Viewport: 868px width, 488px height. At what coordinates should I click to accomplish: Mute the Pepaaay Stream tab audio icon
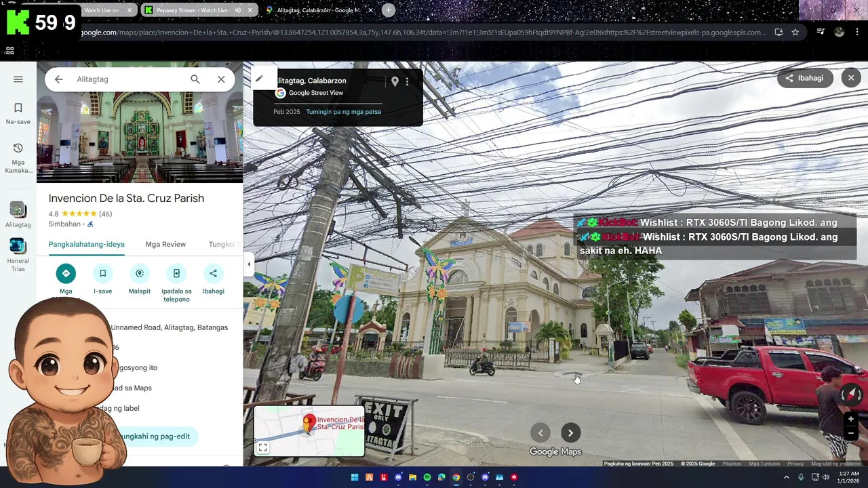coord(237,10)
